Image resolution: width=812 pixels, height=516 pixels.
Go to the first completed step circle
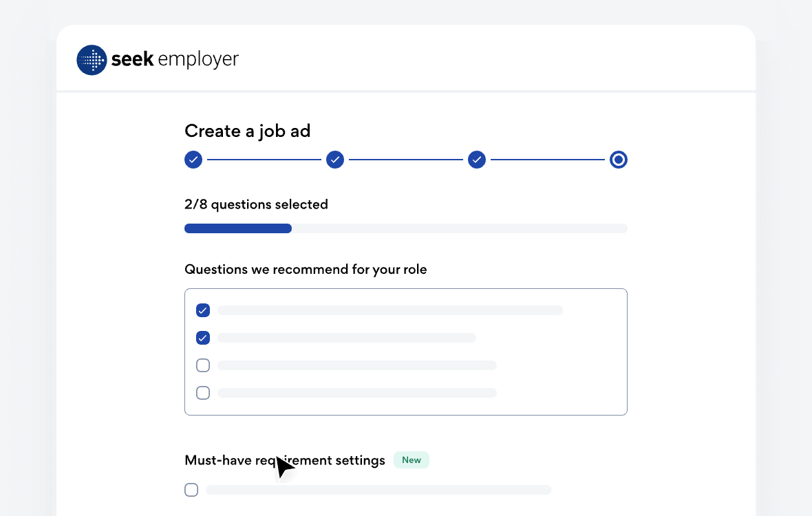pyautogui.click(x=193, y=160)
